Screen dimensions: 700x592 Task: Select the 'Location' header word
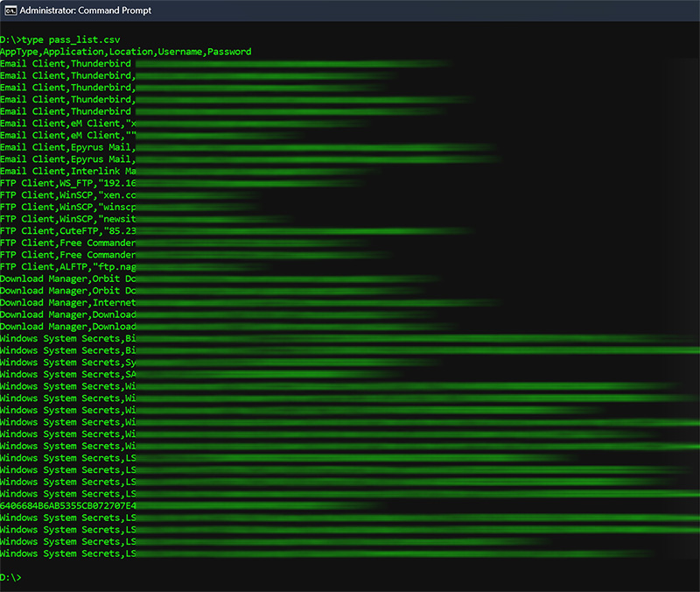point(130,52)
